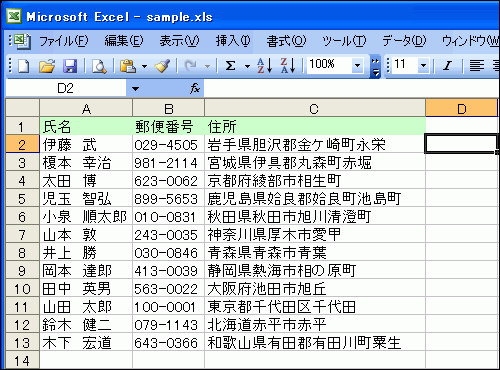Open the zoom 100% dropdown
The height and width of the screenshot is (370, 500).
tap(358, 65)
